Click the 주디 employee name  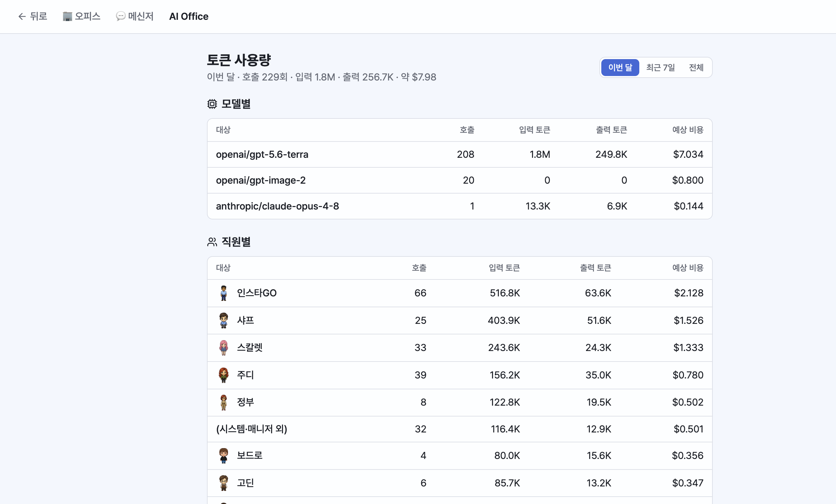[x=246, y=375]
